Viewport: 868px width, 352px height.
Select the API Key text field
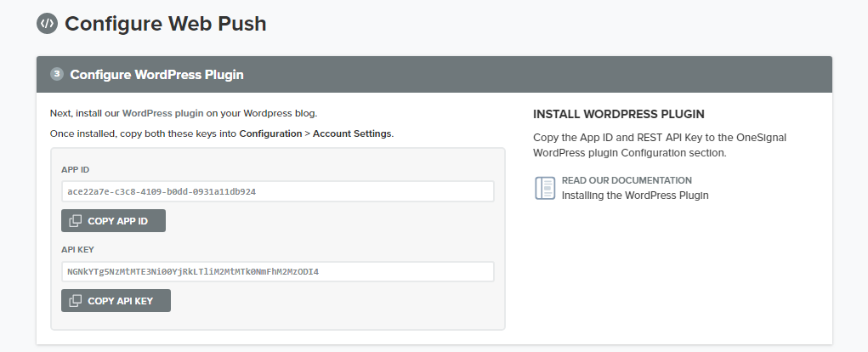click(x=277, y=272)
